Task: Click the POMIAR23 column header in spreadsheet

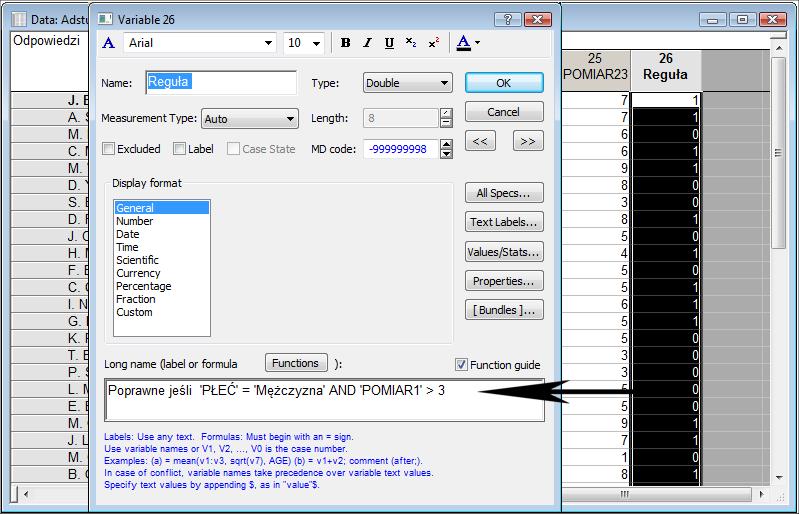Action: pos(596,71)
